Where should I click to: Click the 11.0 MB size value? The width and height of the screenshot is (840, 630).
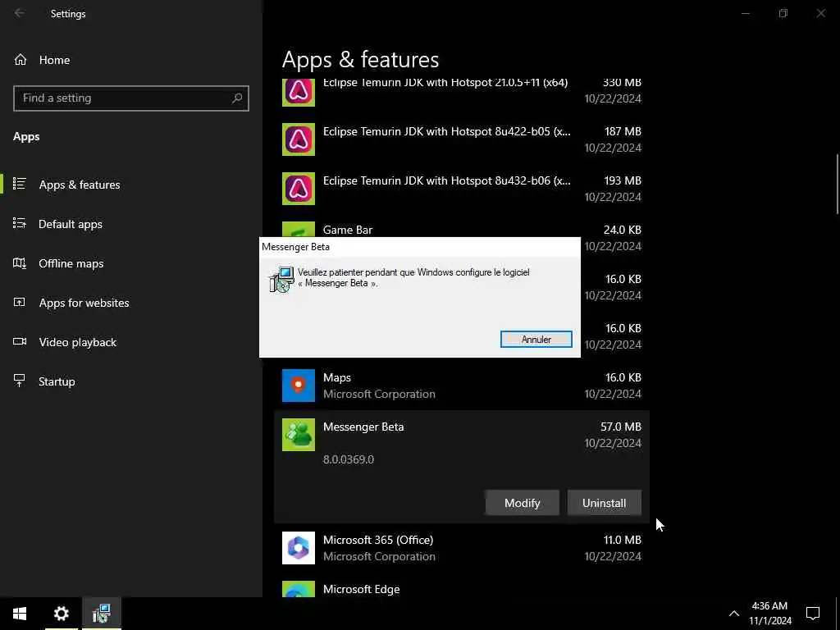point(623,540)
